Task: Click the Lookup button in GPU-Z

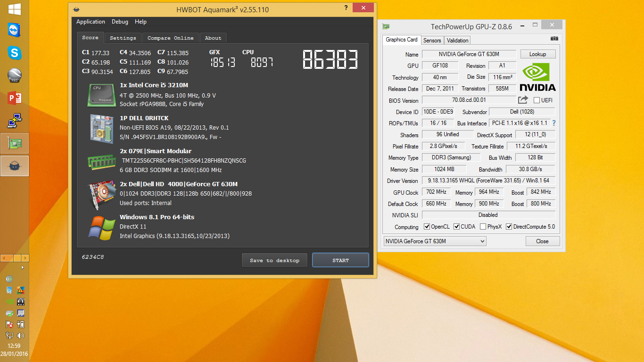Action: (537, 54)
